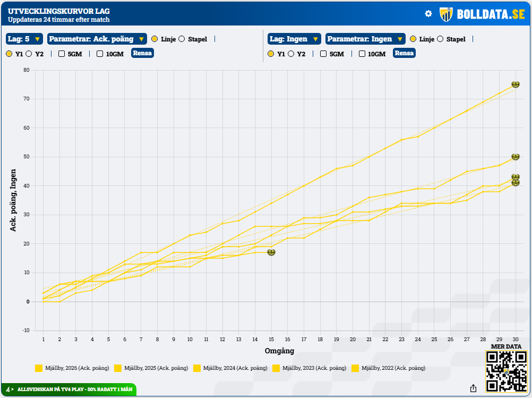Click the left Rensa button
This screenshot has width=532, height=398.
(142, 53)
